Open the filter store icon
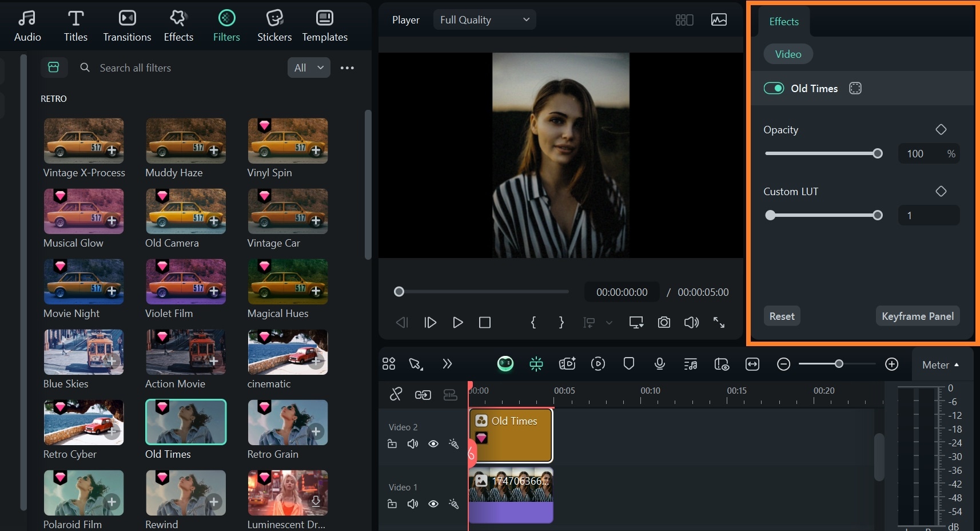980x531 pixels. pyautogui.click(x=54, y=68)
